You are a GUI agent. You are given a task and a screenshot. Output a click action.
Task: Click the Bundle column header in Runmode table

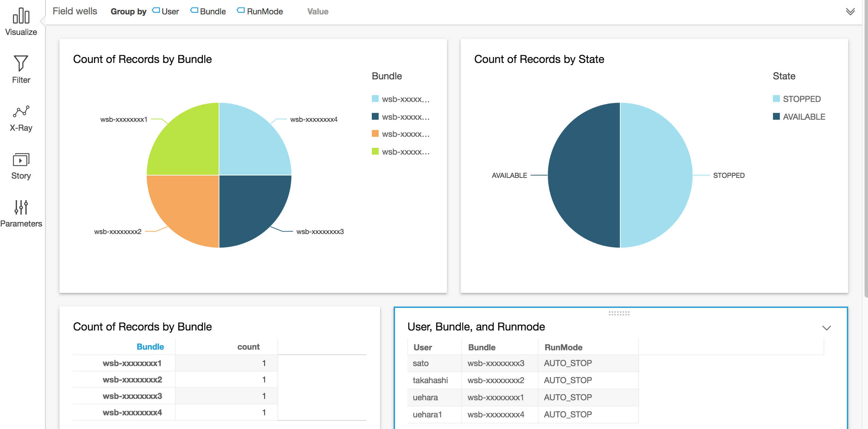click(482, 348)
